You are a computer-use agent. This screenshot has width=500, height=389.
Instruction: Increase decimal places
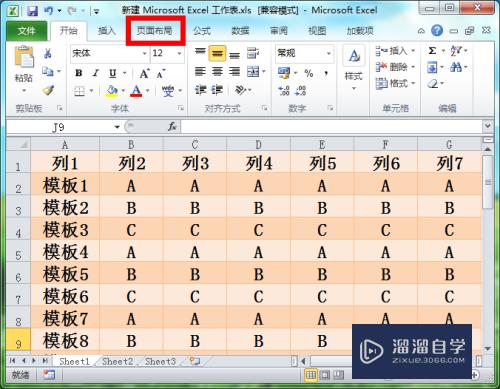(x=284, y=91)
